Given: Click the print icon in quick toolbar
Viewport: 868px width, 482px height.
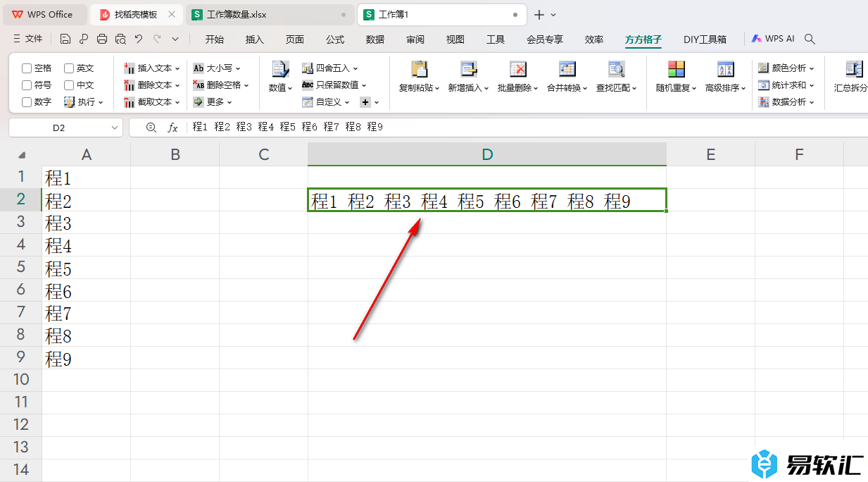Looking at the screenshot, I should click(x=102, y=39).
